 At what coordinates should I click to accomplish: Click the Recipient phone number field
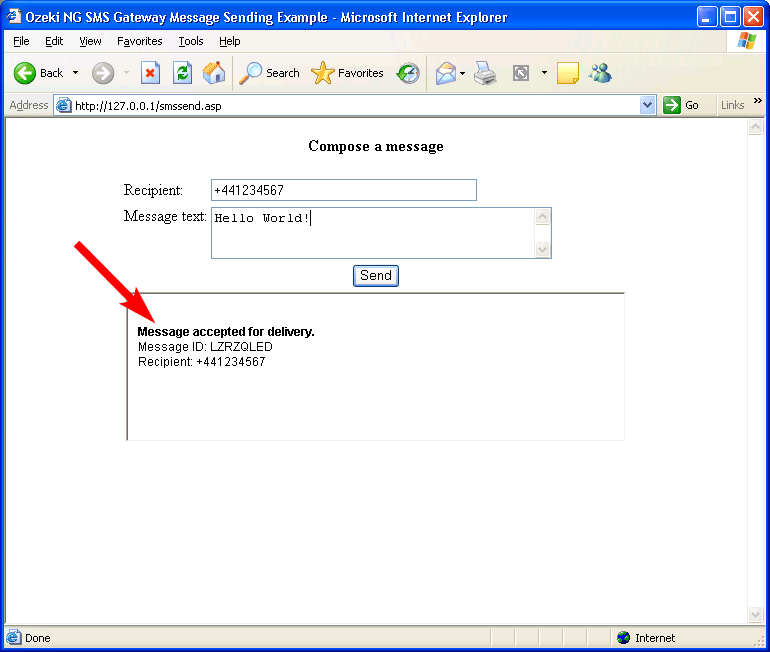tap(344, 190)
